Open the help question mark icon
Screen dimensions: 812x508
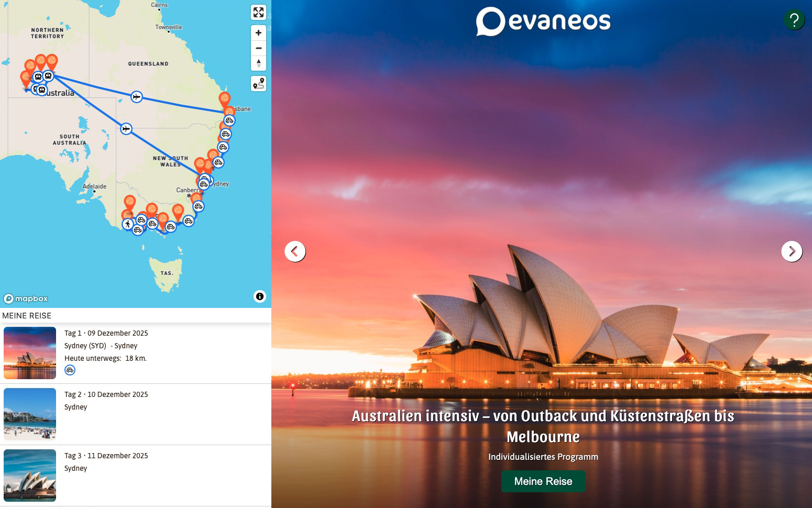794,20
